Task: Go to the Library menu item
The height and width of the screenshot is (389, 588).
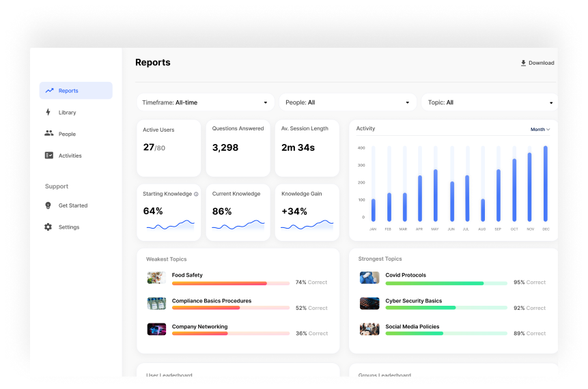Action: [68, 113]
